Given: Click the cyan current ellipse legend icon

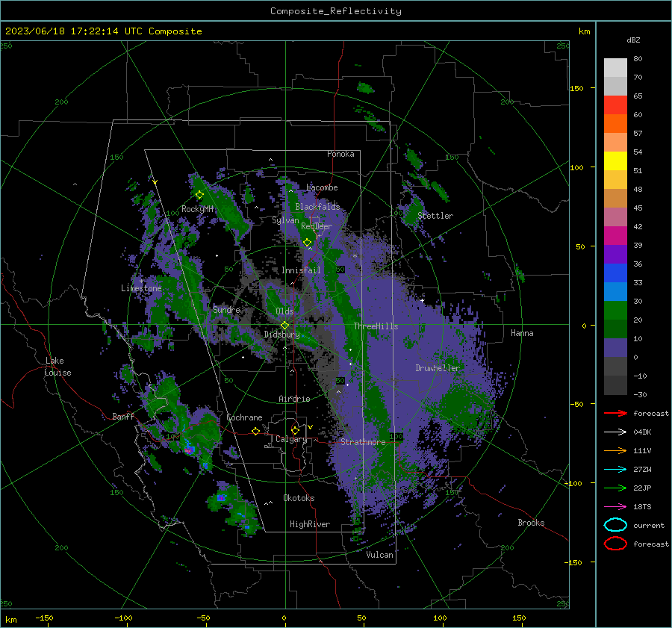Looking at the screenshot, I should click(615, 525).
